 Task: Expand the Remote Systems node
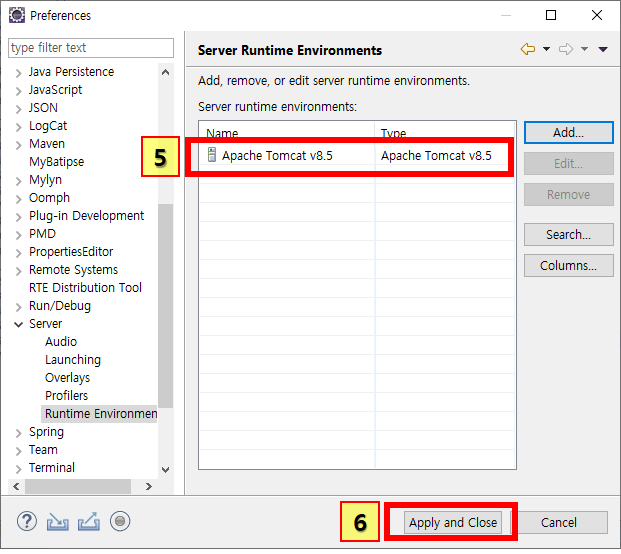pyautogui.click(x=18, y=271)
